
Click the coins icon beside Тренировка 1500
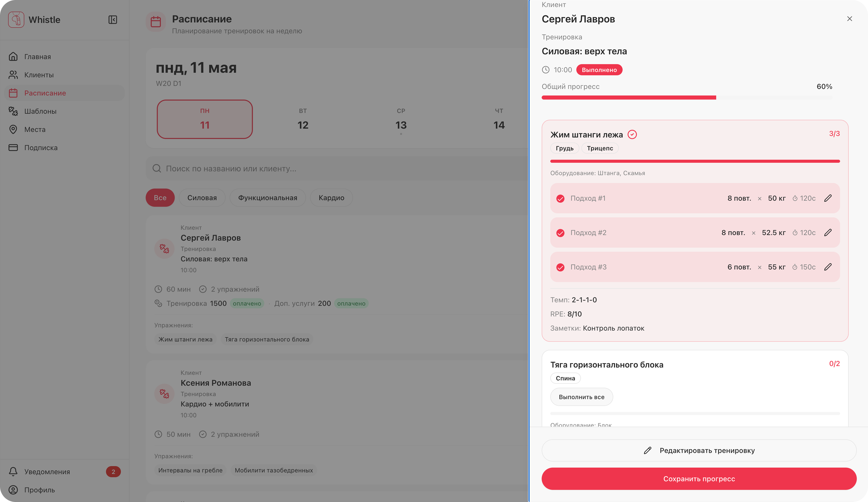point(158,303)
